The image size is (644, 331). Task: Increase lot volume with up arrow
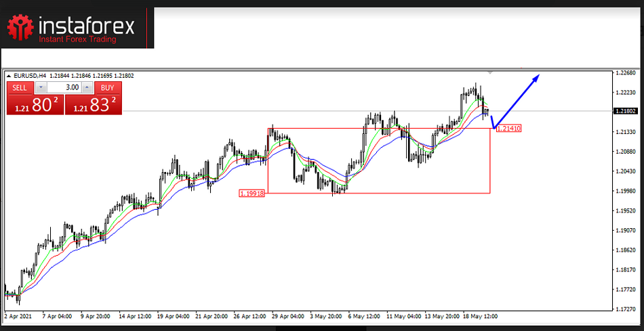[x=87, y=87]
